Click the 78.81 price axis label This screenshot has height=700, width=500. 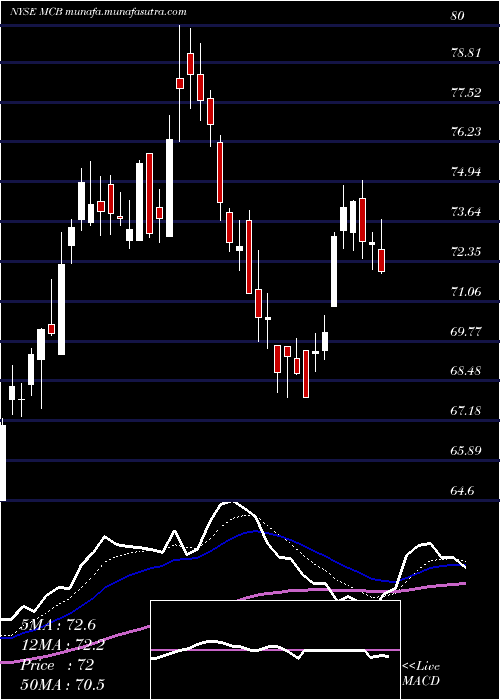[x=466, y=53]
